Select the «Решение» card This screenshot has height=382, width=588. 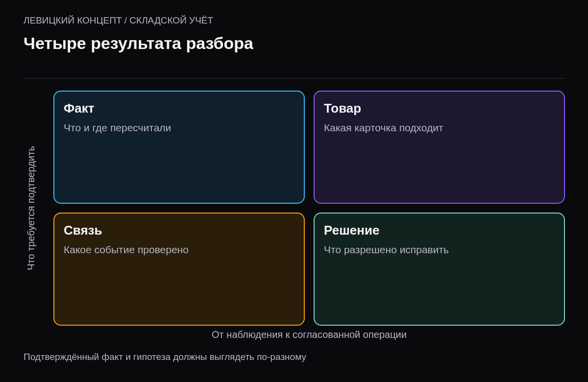point(439,269)
